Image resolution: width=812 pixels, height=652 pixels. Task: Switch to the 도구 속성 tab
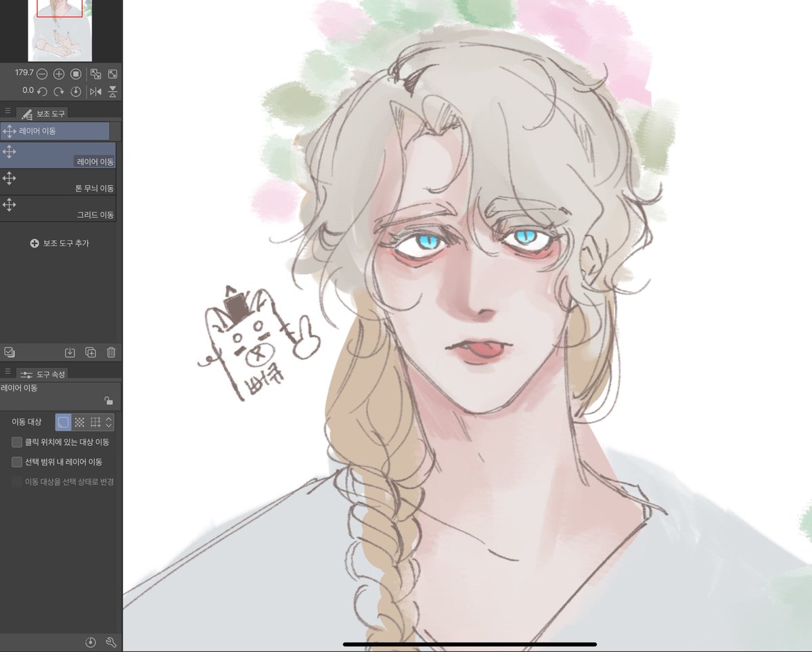tap(42, 373)
